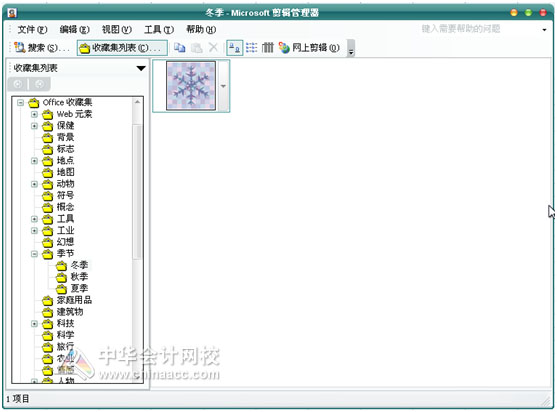
Task: Click the task pane Forward button
Action: [x=39, y=84]
